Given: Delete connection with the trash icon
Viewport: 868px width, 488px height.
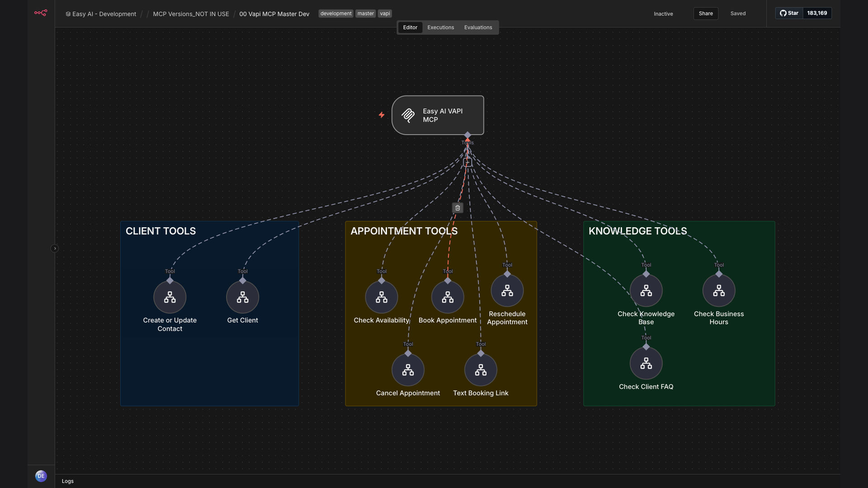Looking at the screenshot, I should 458,208.
